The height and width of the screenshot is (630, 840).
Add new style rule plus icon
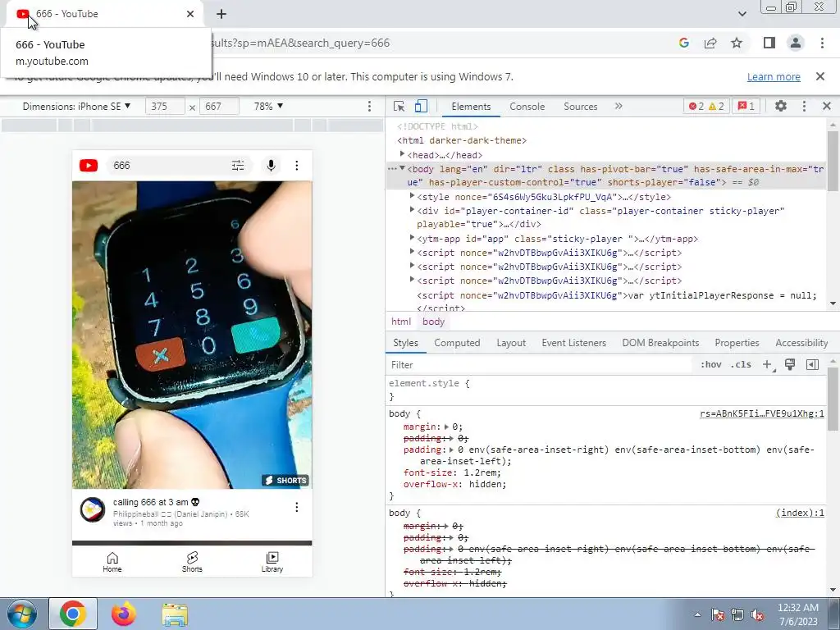click(x=768, y=365)
